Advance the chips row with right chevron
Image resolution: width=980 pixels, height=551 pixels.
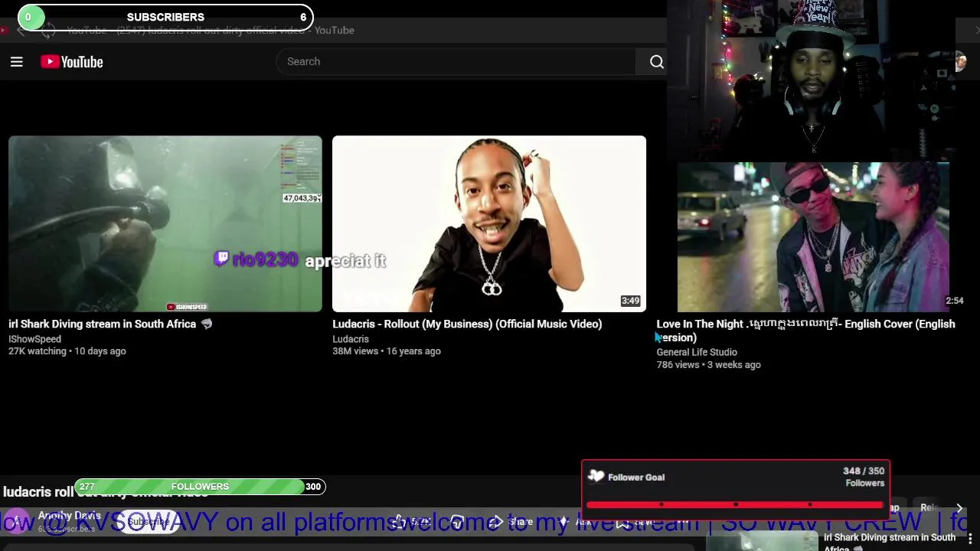click(x=959, y=508)
